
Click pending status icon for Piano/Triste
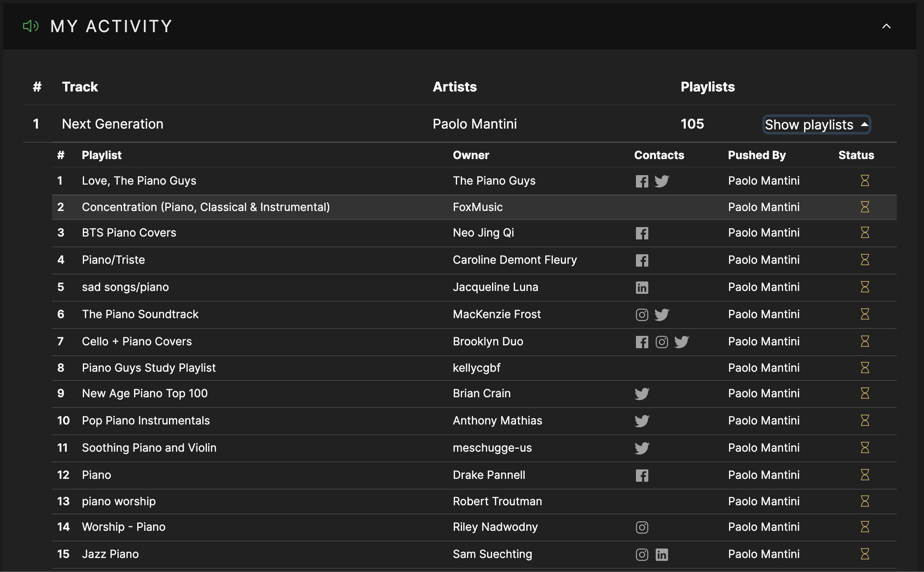coord(865,260)
